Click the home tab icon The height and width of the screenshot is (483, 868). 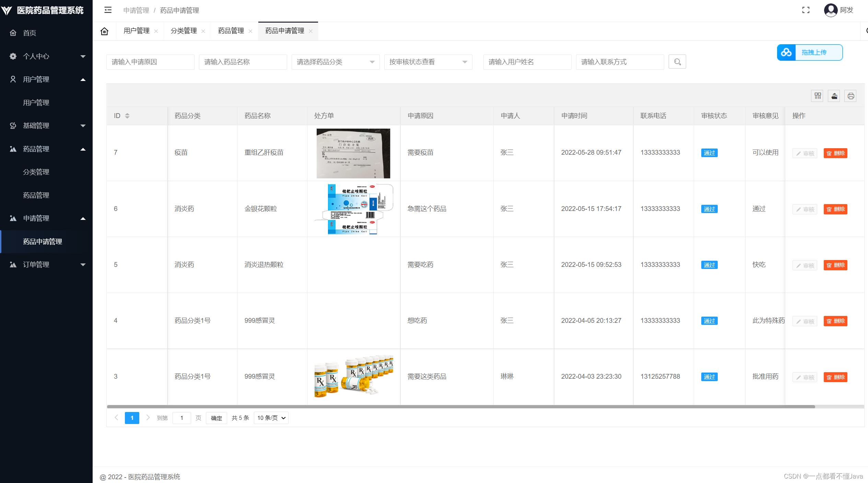point(104,31)
